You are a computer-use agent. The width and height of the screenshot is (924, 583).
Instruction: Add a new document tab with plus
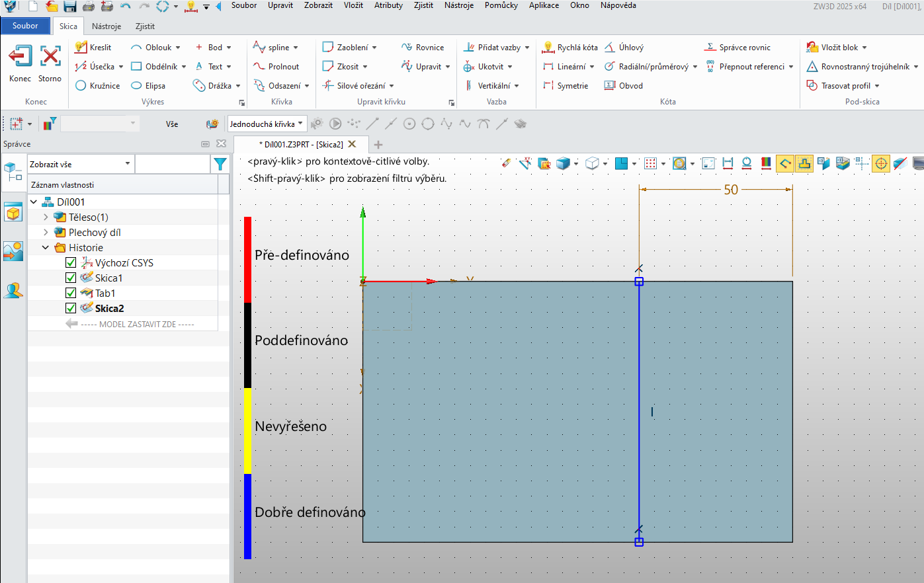(x=378, y=145)
